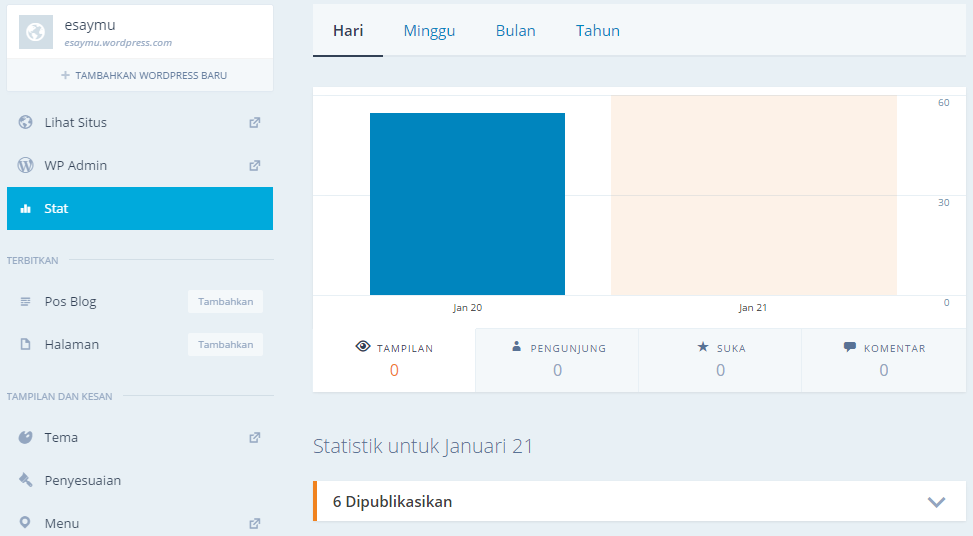
Task: Click the 6 Dipublikasikan label
Action: [392, 501]
